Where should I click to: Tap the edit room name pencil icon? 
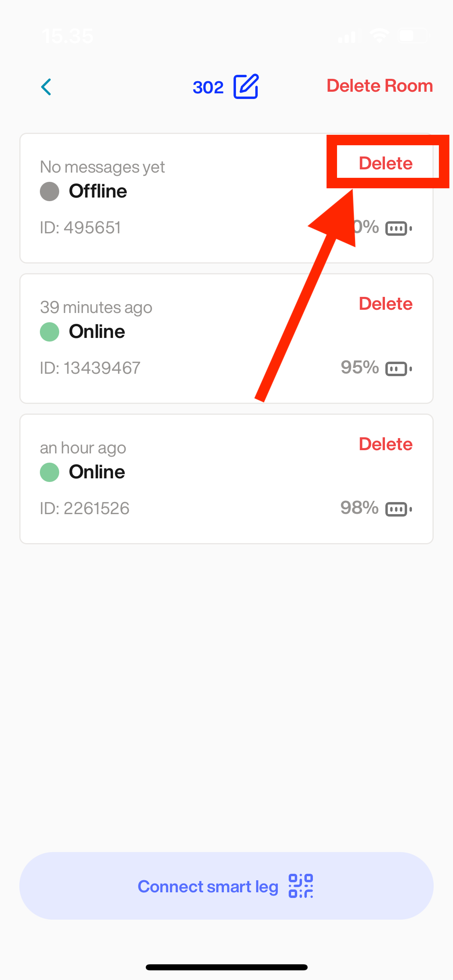[246, 86]
